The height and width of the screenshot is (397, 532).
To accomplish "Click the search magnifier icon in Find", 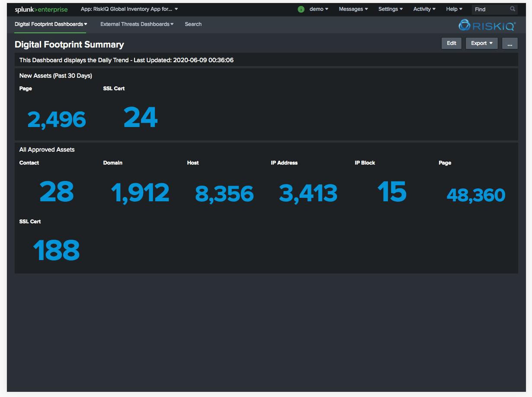I will [513, 9].
